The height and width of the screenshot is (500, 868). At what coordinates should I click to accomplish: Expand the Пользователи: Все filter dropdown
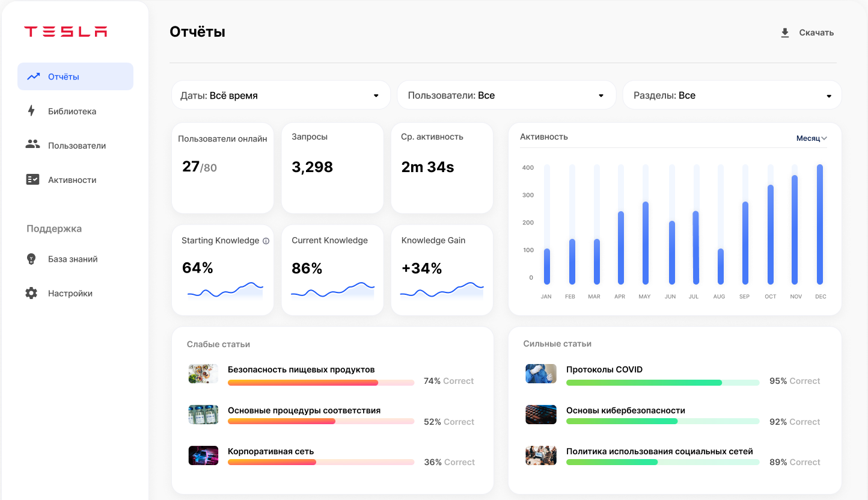(506, 96)
